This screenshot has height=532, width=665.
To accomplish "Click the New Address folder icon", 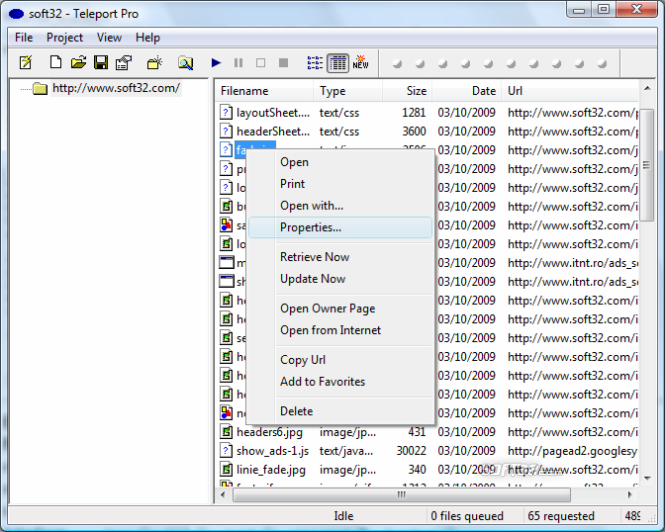I will [x=154, y=63].
